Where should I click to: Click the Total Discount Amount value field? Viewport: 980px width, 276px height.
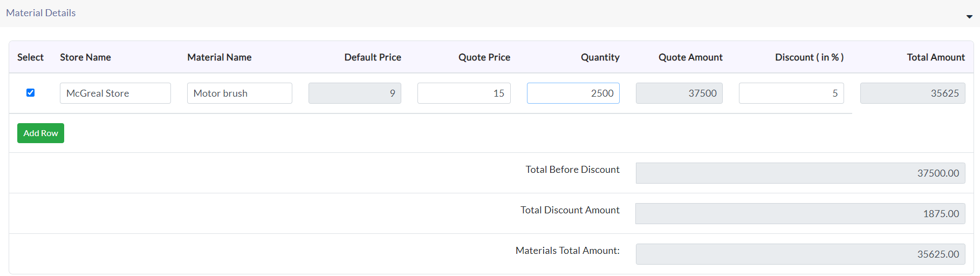click(800, 214)
